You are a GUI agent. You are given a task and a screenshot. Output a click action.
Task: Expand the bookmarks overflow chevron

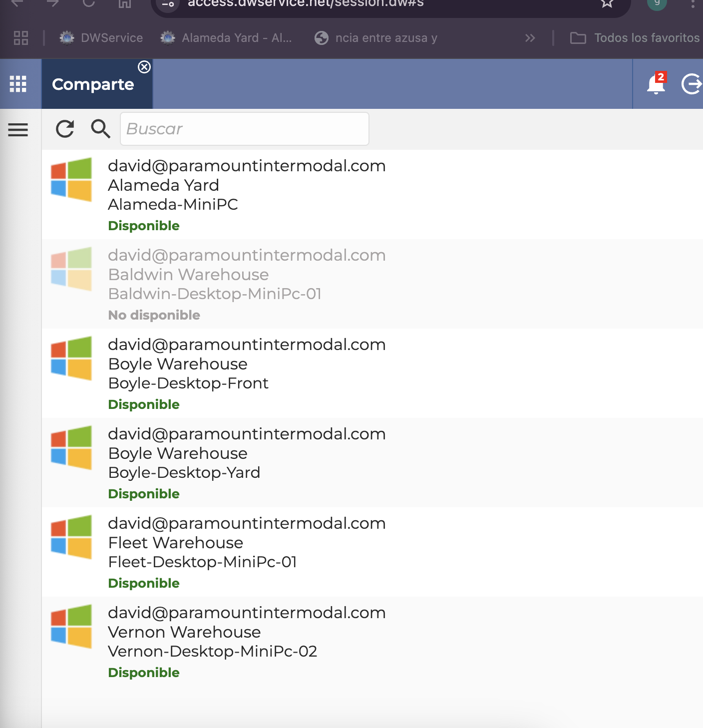(x=530, y=38)
